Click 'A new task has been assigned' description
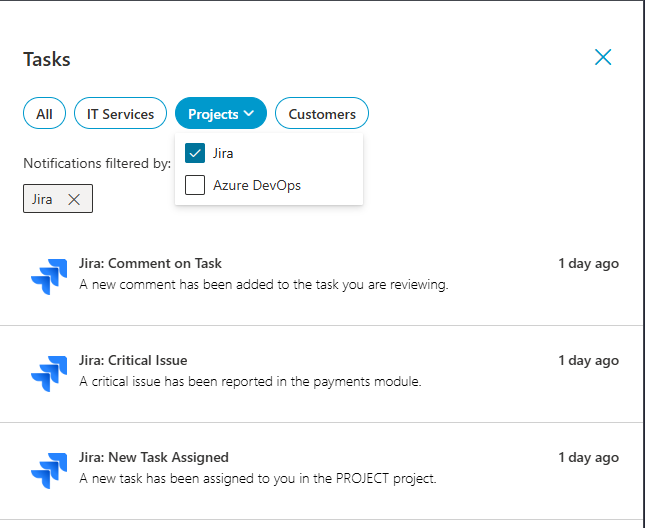Screen dimensions: 645x528 click(x=258, y=479)
